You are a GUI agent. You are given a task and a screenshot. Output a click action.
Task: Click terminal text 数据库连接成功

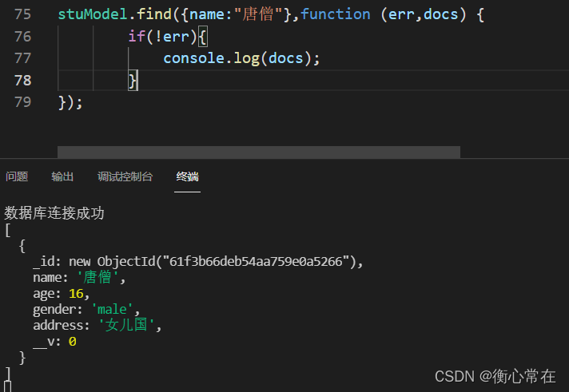point(54,213)
